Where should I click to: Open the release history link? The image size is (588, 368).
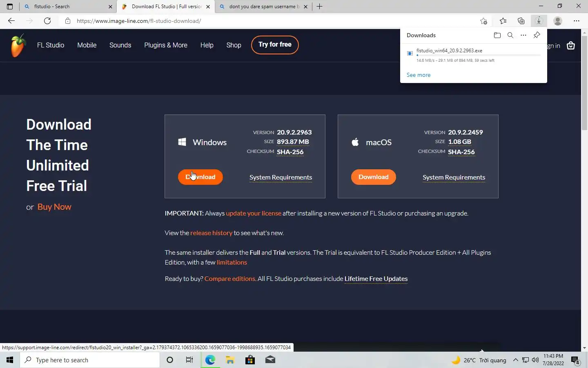point(211,233)
